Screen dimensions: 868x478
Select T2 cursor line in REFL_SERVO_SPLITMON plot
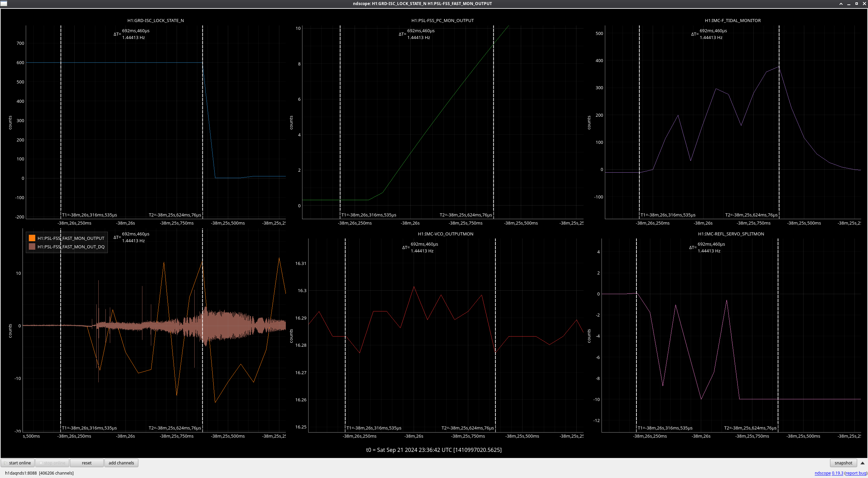(x=778, y=336)
